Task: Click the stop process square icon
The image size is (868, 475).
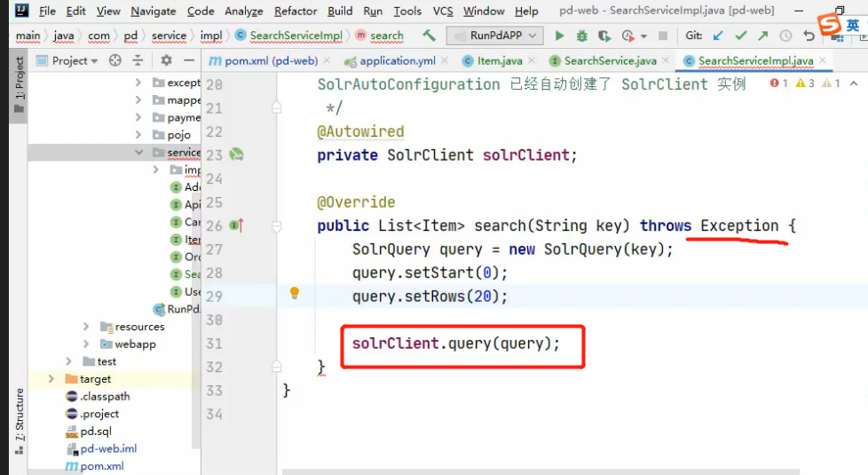Action: click(x=663, y=36)
